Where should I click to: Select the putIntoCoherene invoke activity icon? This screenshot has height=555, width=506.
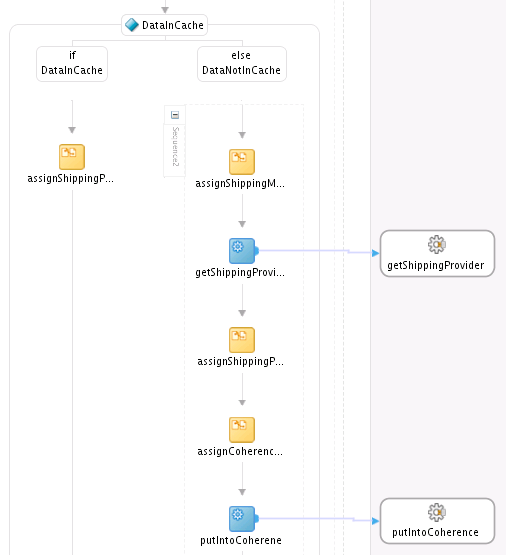[242, 519]
